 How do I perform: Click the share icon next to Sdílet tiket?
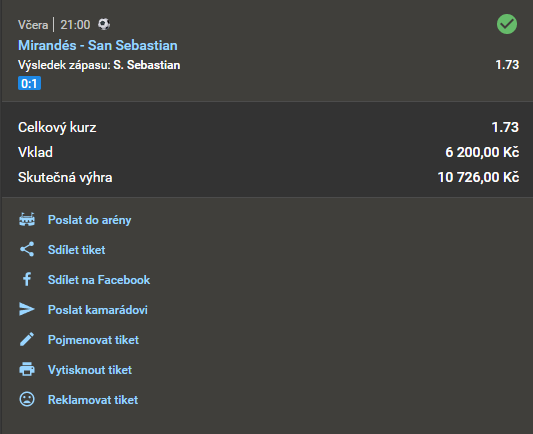tap(27, 249)
